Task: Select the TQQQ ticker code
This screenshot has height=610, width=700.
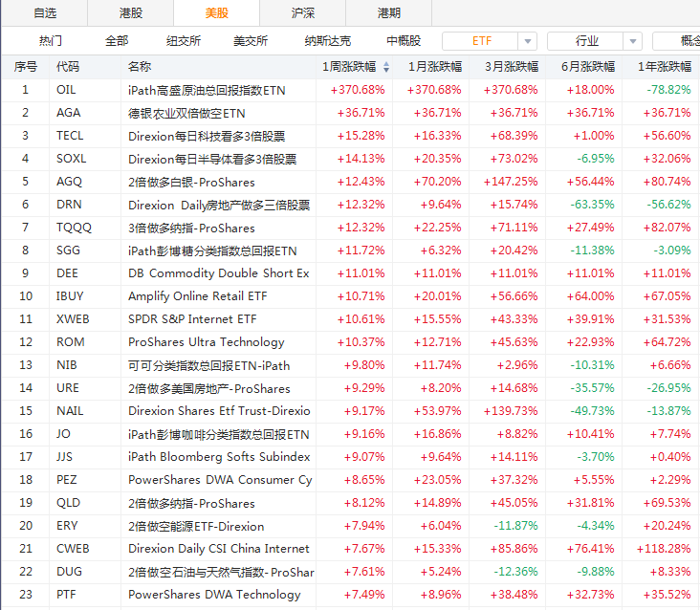Action: pyautogui.click(x=74, y=228)
